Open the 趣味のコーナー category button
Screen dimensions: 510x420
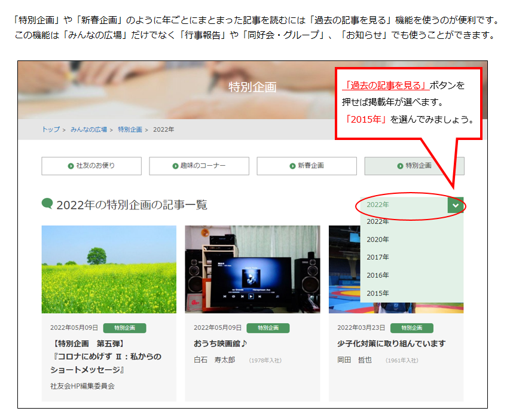tap(199, 166)
